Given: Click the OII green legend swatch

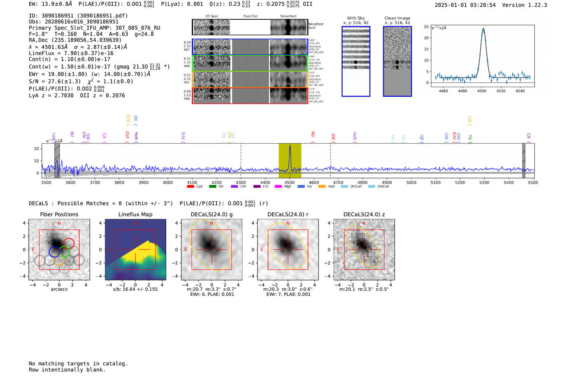Looking at the screenshot, I should [x=213, y=186].
